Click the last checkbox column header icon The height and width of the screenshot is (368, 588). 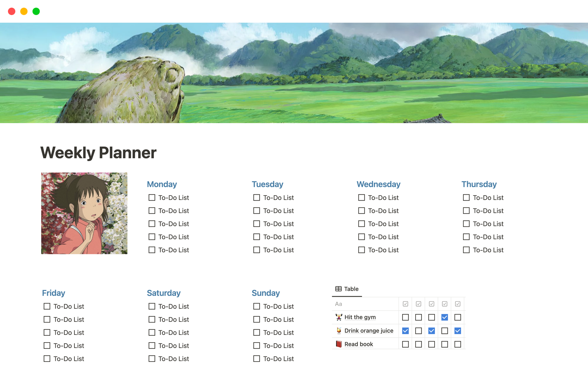pos(458,304)
